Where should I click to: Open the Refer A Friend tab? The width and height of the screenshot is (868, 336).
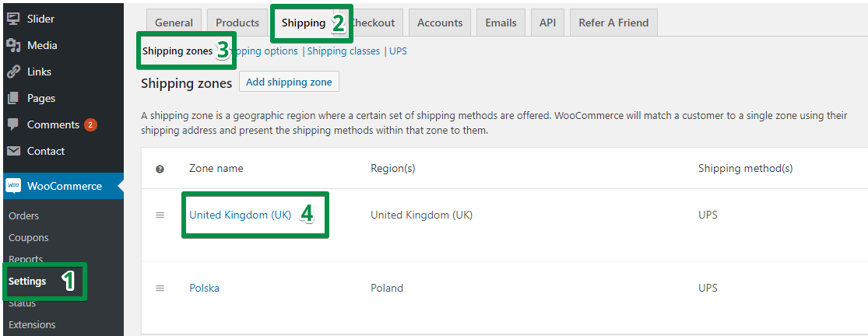click(x=613, y=23)
